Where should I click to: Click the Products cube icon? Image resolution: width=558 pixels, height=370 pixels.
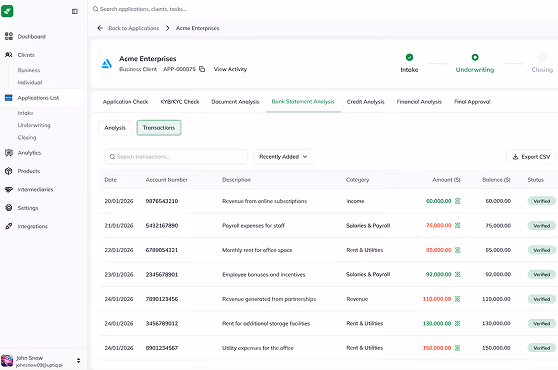9,171
